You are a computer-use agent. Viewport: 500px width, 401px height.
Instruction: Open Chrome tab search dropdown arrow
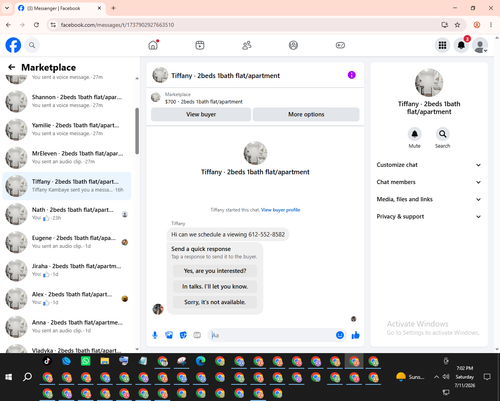click(x=7, y=8)
